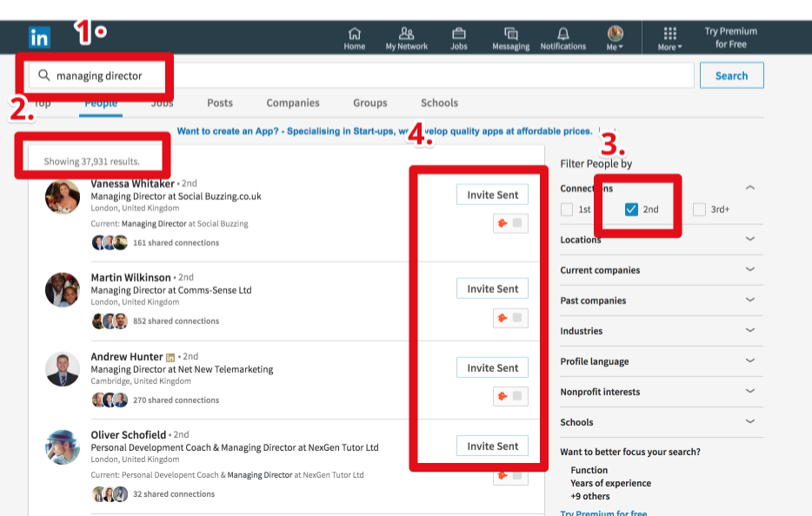Click the LinkedIn logo icon

tap(39, 37)
